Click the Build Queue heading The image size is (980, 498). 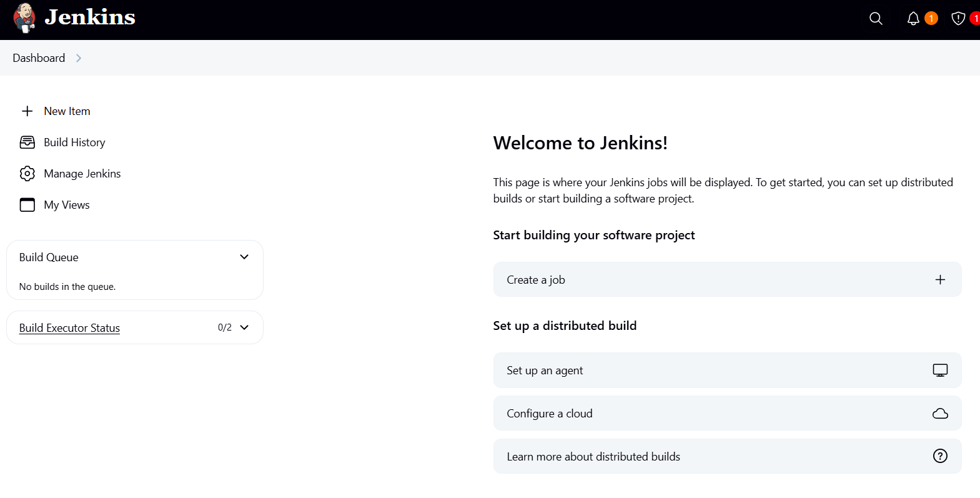49,257
